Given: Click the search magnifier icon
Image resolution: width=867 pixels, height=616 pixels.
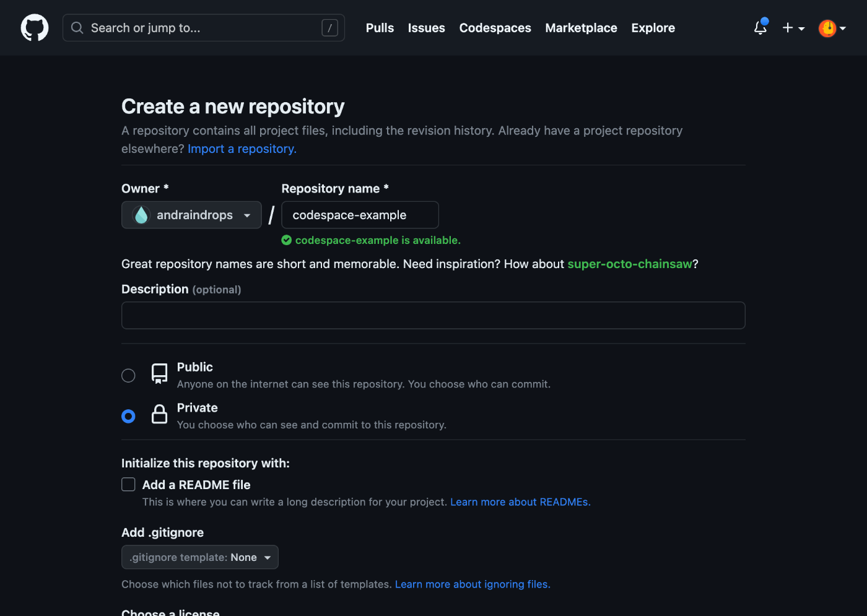Looking at the screenshot, I should [x=77, y=28].
